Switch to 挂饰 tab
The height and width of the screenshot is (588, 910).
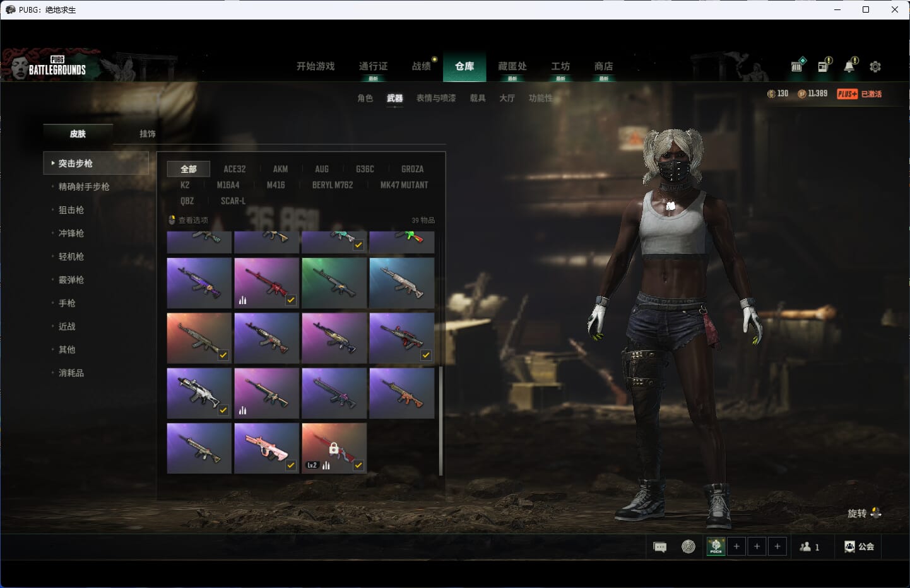148,134
